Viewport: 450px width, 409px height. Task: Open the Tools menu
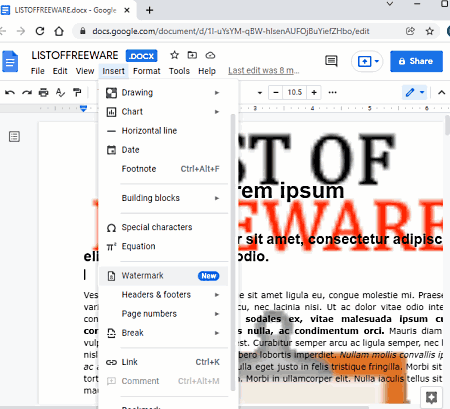(179, 71)
